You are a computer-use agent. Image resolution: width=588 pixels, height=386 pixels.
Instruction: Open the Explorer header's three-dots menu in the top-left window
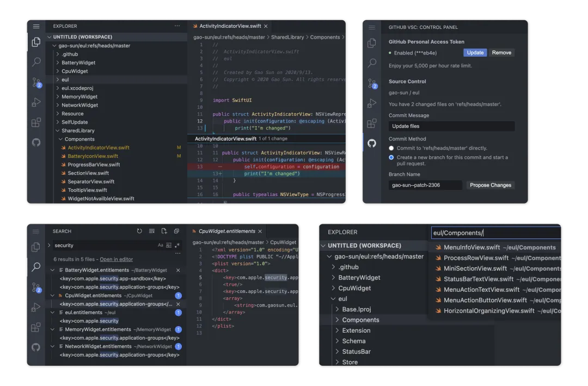177,26
